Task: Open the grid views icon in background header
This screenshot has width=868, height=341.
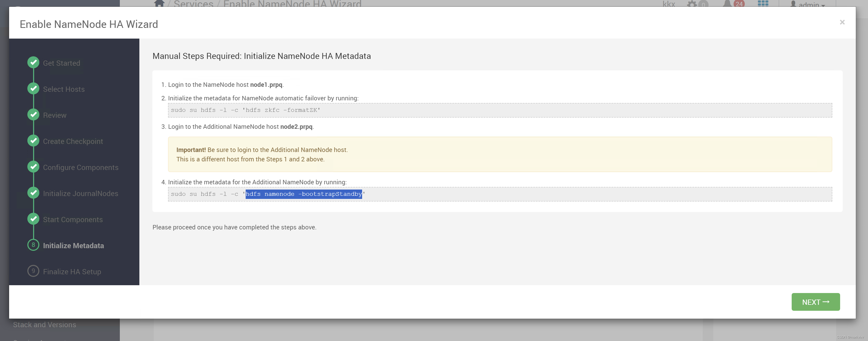Action: click(x=763, y=3)
